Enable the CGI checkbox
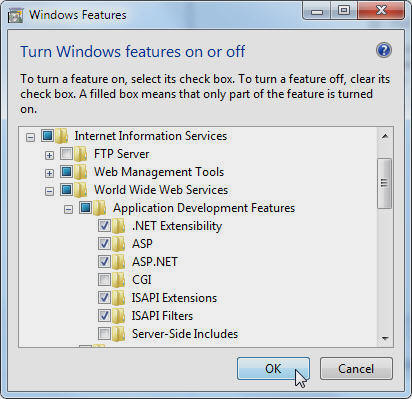Screen dimensions: 412x399 [104, 279]
